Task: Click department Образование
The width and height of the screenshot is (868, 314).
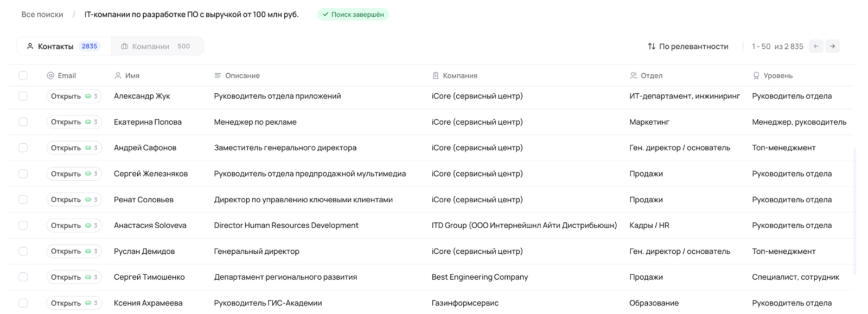Action: (654, 303)
